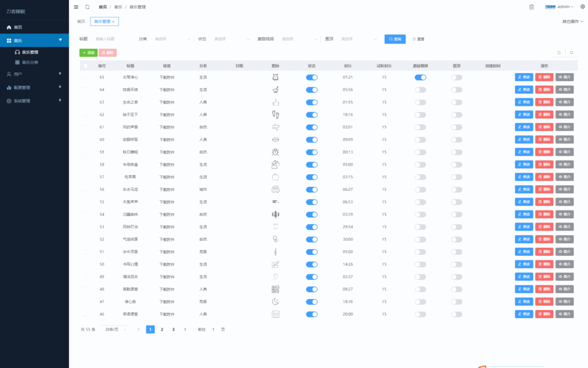Click the refresh icon beside the hamburger menu
The height and width of the screenshot is (368, 588).
[87, 7]
